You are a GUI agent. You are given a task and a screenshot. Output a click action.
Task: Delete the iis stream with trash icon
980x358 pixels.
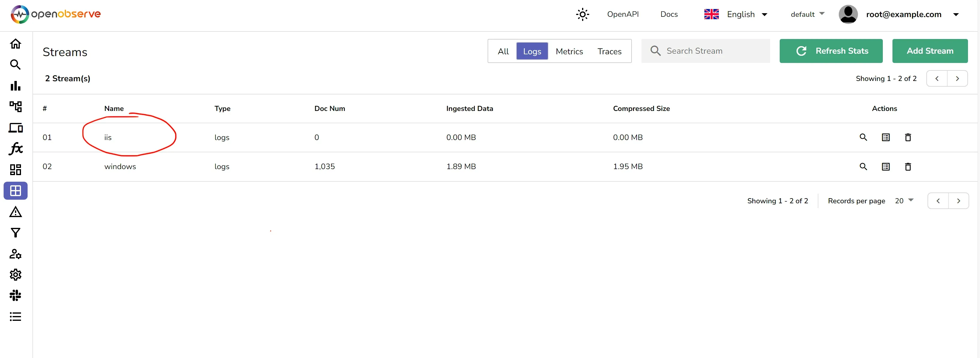908,137
